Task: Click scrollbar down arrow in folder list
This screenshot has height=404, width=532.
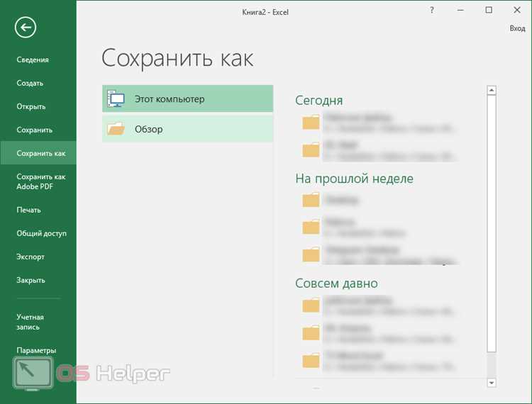Action: 492,383
